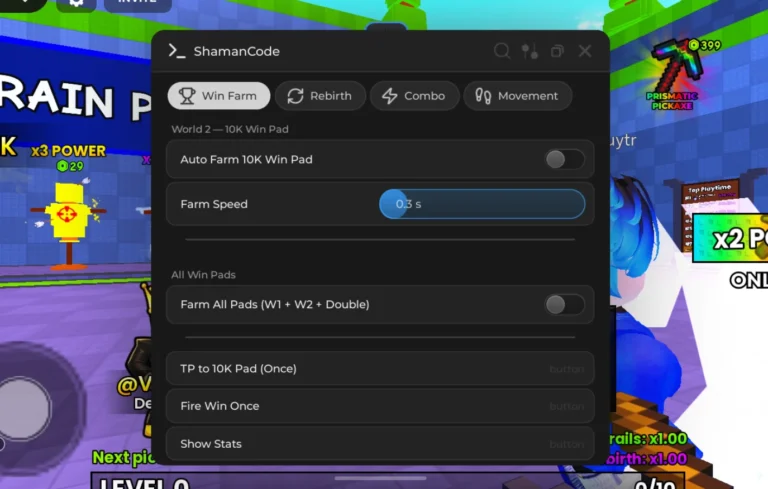Toggle Farm All Pads switch on
The width and height of the screenshot is (768, 489).
tap(564, 304)
